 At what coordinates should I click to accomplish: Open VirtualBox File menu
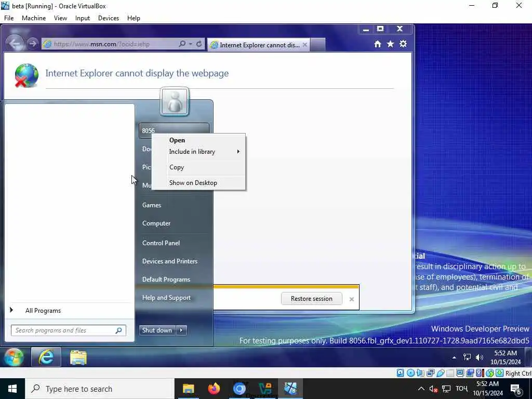coord(9,18)
